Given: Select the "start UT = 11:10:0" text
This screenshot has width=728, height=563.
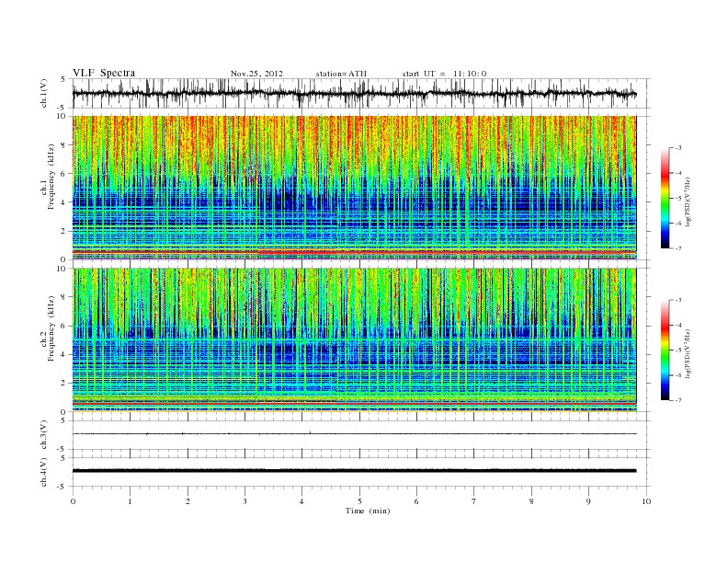Looking at the screenshot, I should pyautogui.click(x=444, y=74).
